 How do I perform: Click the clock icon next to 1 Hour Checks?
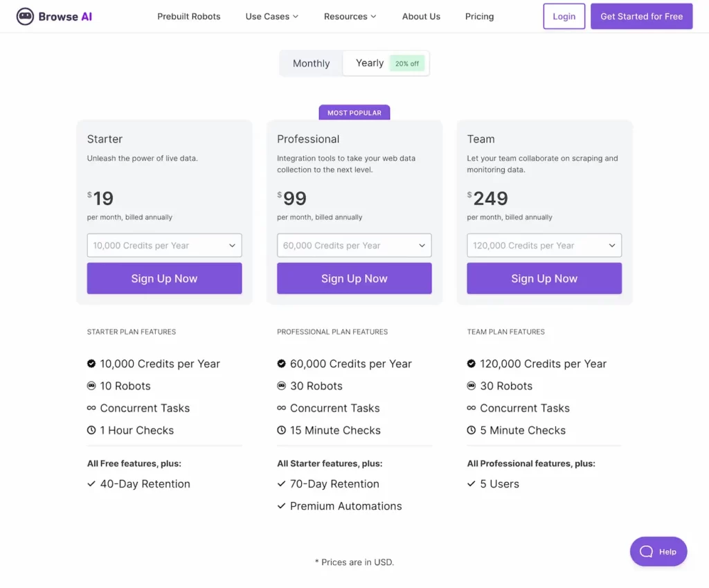(92, 430)
